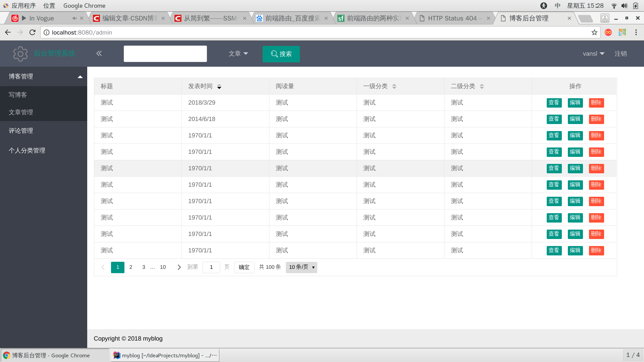
Task: Click the colorful map extension icon
Action: click(622, 32)
